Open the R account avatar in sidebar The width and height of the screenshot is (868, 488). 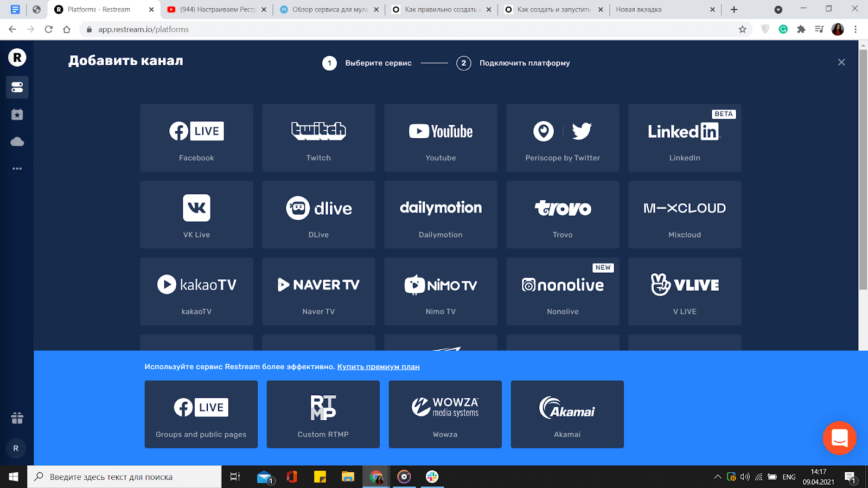(16, 448)
